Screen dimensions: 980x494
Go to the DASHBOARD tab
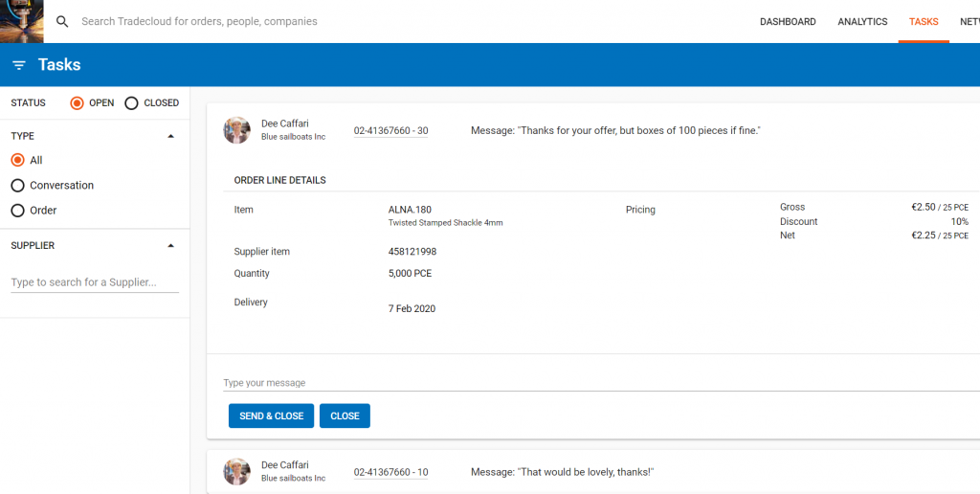click(x=788, y=22)
